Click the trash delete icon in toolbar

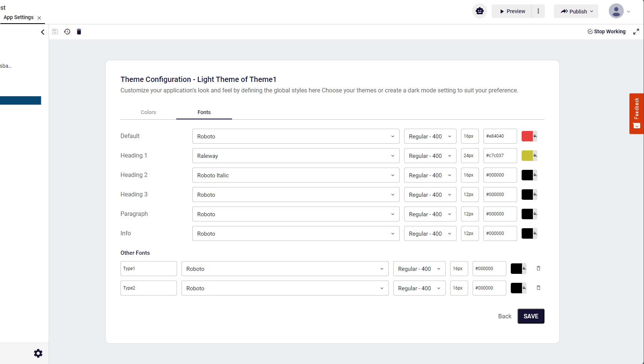click(79, 32)
